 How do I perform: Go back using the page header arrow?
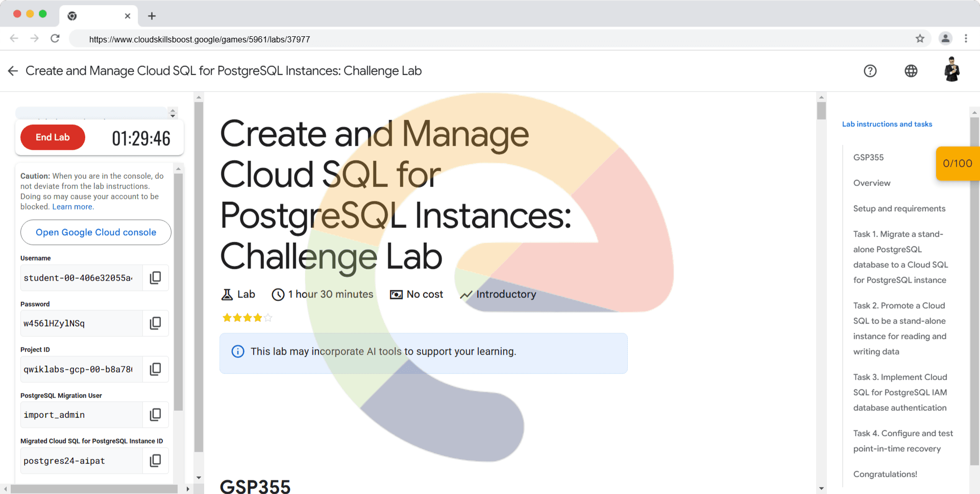tap(13, 71)
